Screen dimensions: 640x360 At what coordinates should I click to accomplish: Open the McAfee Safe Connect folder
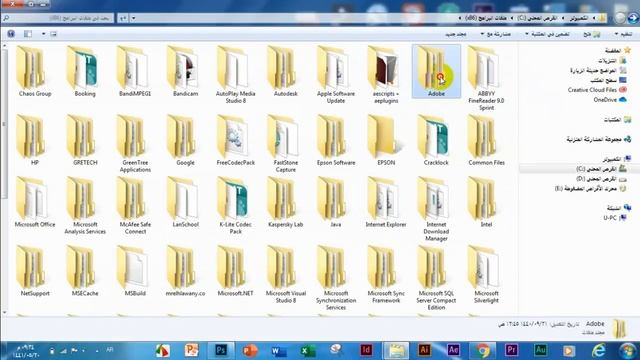(x=135, y=206)
